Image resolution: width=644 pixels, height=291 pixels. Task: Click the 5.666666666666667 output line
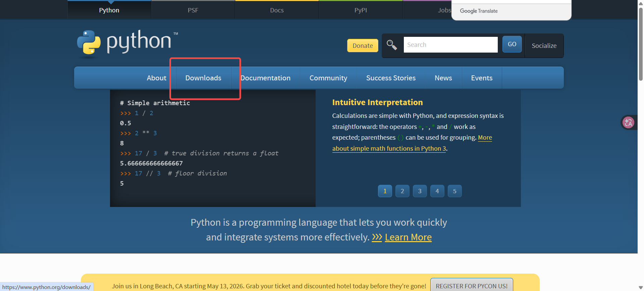[151, 163]
